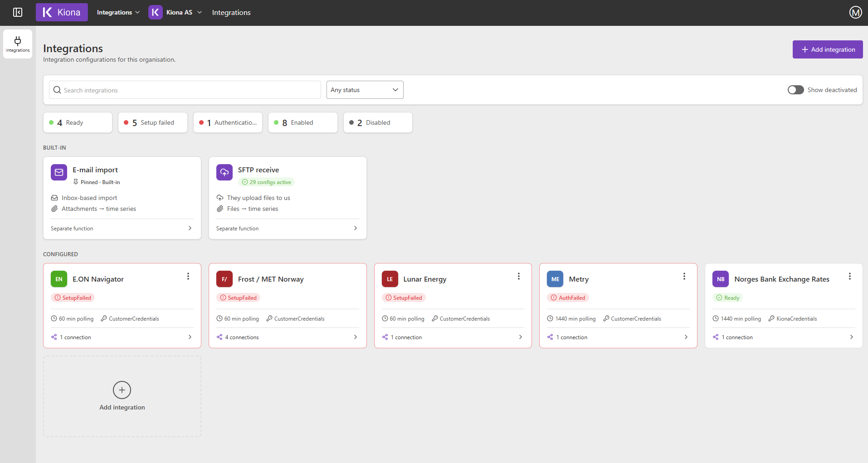Click the SFTP receive cloud icon
Image resolution: width=868 pixels, height=463 pixels.
tap(224, 172)
